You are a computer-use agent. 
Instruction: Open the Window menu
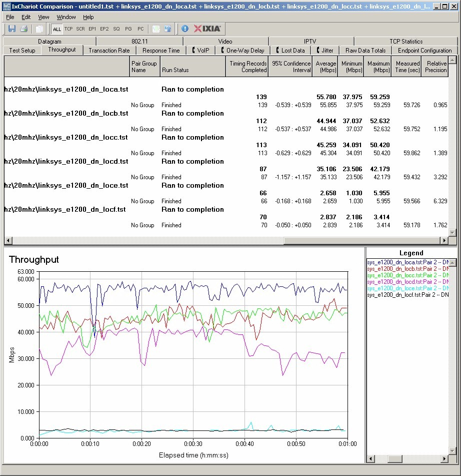click(66, 17)
